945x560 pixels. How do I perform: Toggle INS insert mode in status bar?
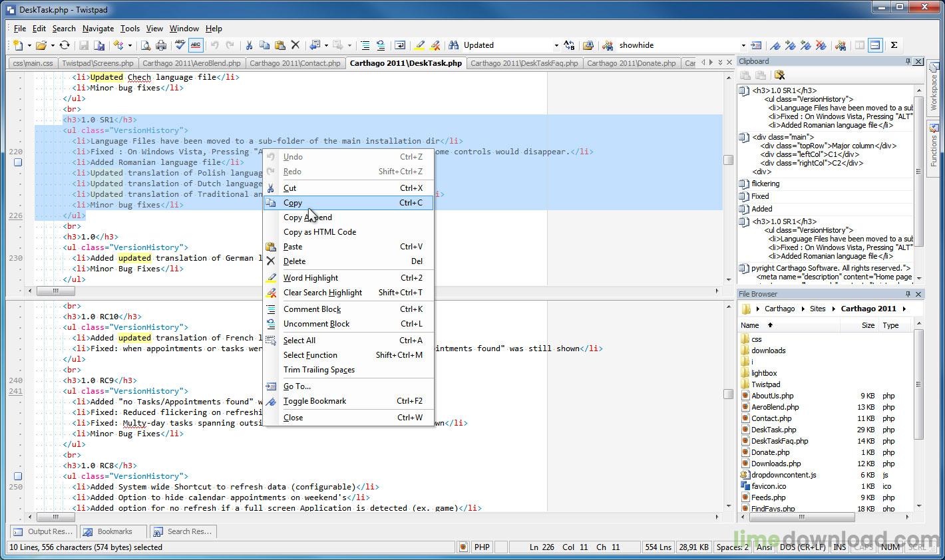(839, 547)
